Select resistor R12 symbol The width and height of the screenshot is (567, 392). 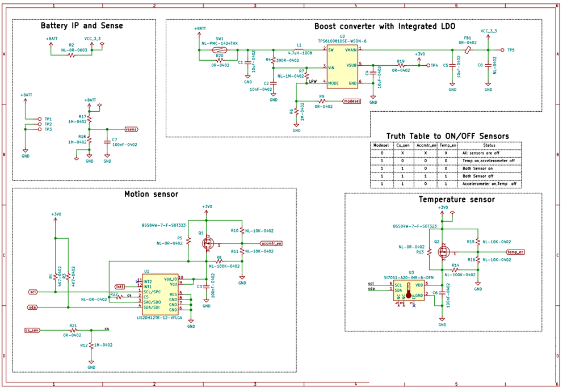pyautogui.click(x=91, y=345)
